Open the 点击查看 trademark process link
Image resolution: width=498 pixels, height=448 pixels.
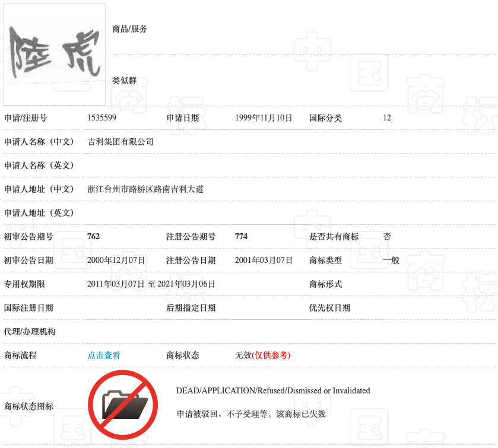point(104,355)
